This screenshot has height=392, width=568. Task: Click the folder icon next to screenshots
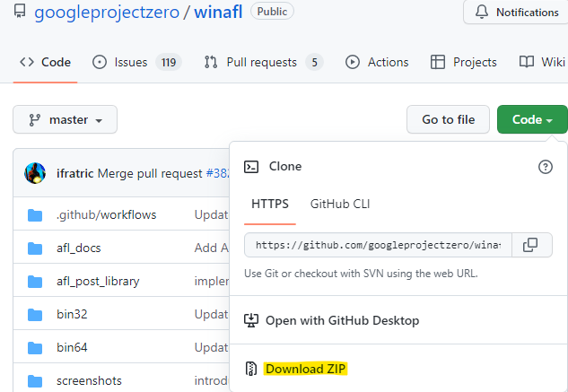click(x=35, y=381)
